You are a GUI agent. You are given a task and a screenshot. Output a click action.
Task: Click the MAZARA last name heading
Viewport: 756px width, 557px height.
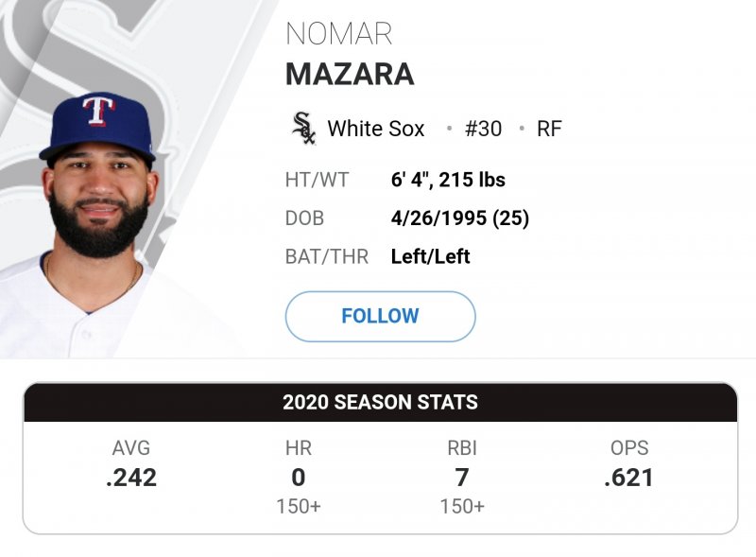pos(350,74)
